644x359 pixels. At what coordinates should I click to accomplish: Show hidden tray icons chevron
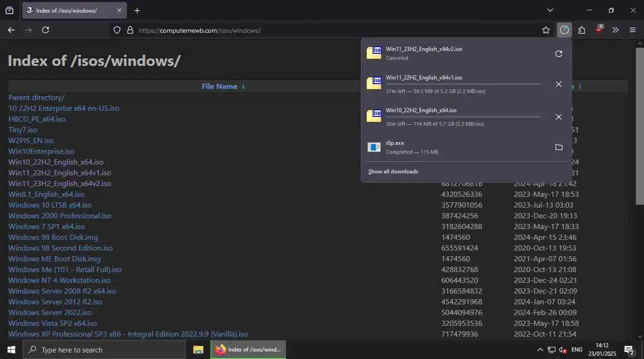coord(540,350)
